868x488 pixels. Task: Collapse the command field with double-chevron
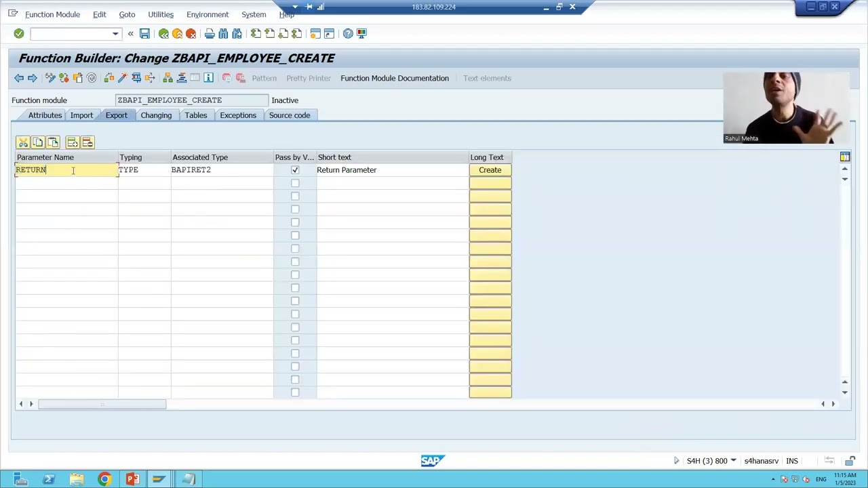(x=130, y=33)
